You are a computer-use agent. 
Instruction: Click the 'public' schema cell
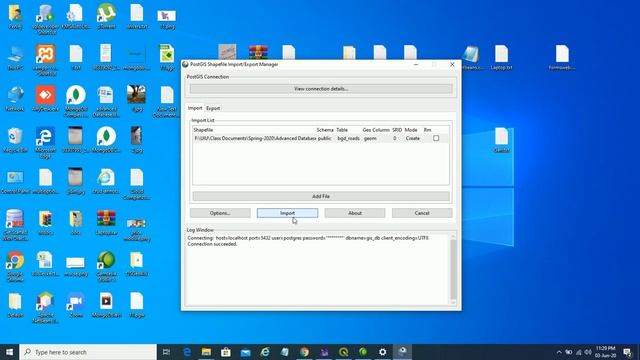click(325, 138)
